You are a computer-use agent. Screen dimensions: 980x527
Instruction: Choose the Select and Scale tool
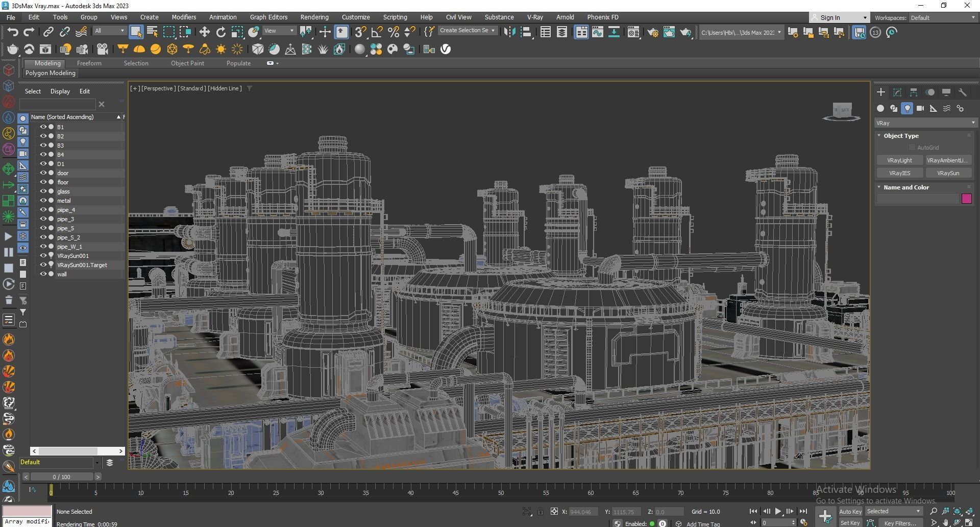coord(237,32)
